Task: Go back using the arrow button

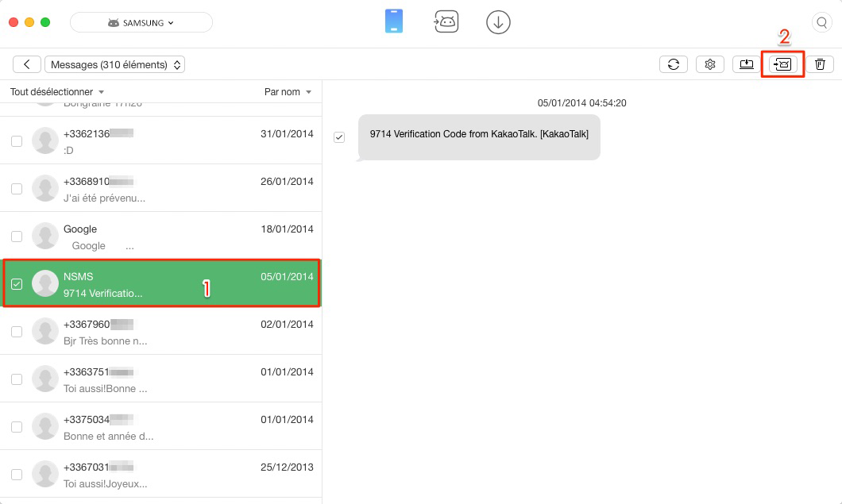Action: (27, 64)
